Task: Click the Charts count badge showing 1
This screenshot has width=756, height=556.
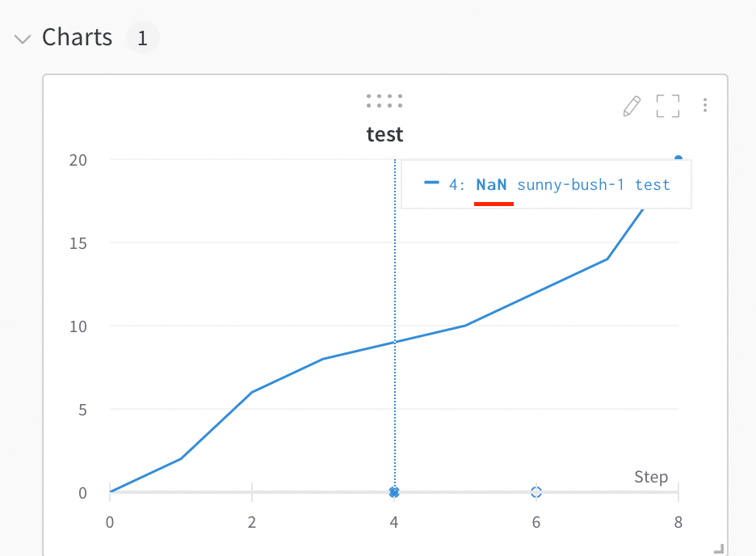Action: 142,37
